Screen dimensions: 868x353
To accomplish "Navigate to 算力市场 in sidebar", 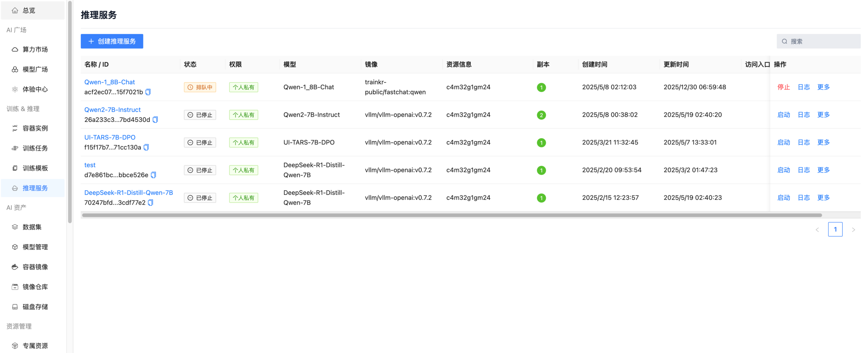I will [x=35, y=50].
